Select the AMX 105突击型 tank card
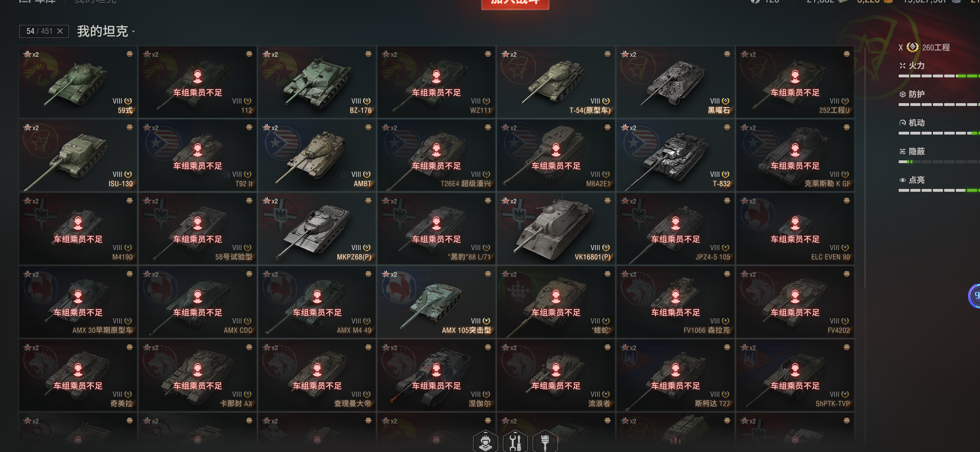 coord(436,302)
